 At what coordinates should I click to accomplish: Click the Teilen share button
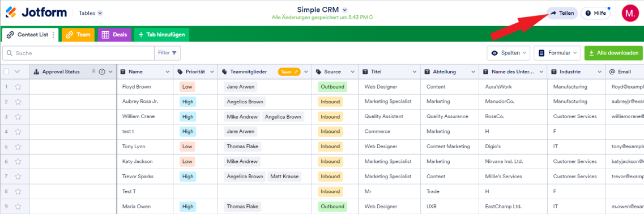[x=562, y=13]
